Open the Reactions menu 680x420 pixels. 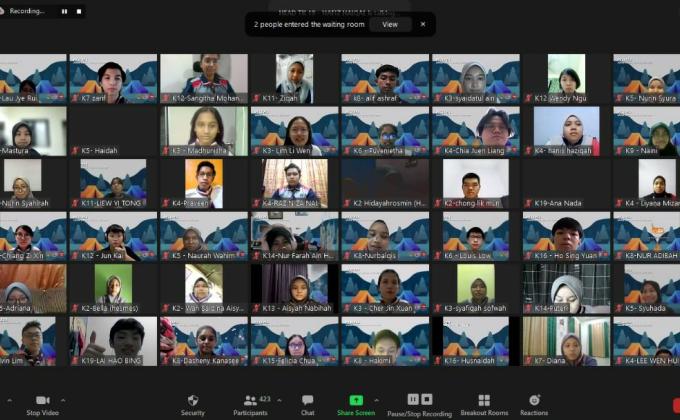(534, 402)
